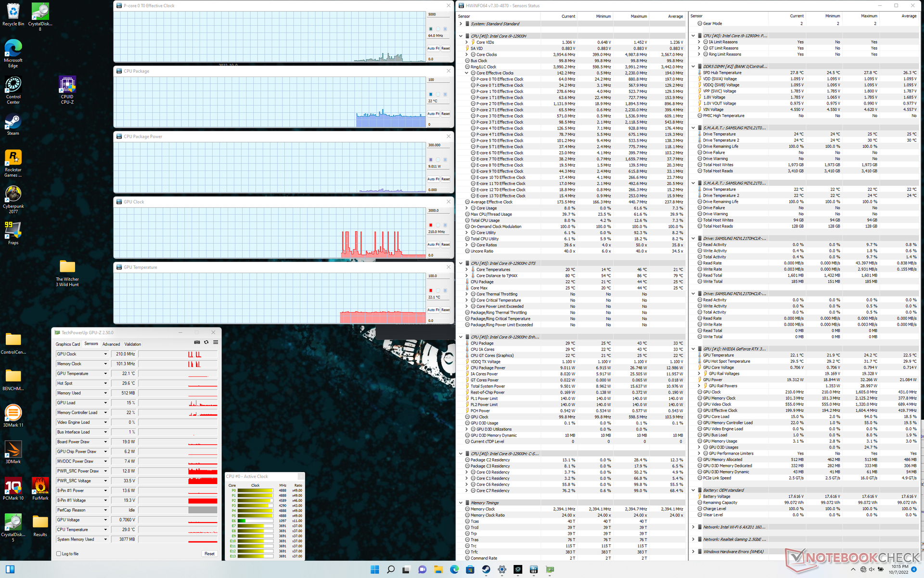Open Fraps desktop shortcut
924x578 pixels.
13,233
